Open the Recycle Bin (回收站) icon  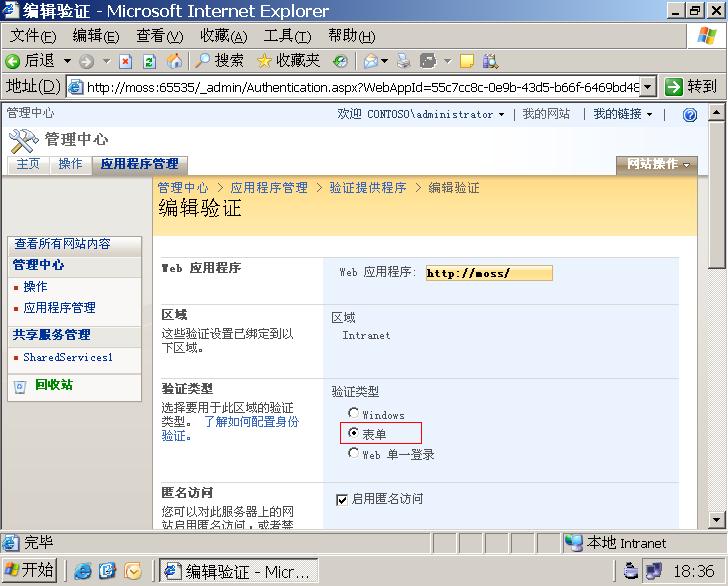[20, 386]
